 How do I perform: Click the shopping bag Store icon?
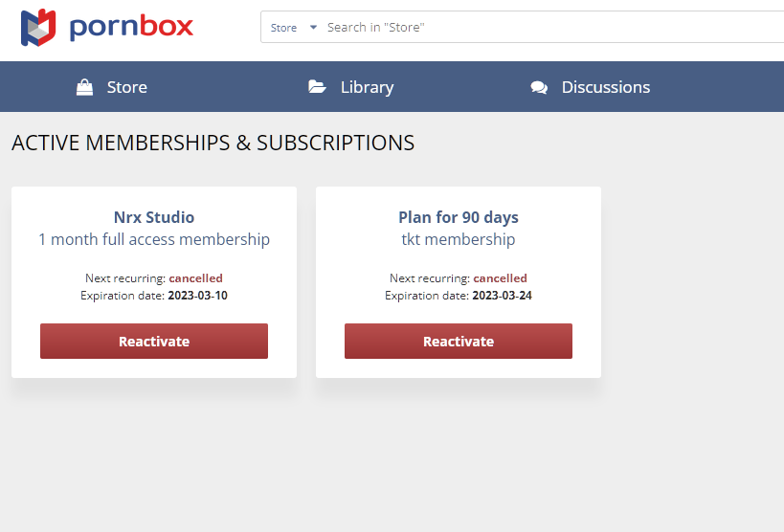[85, 87]
